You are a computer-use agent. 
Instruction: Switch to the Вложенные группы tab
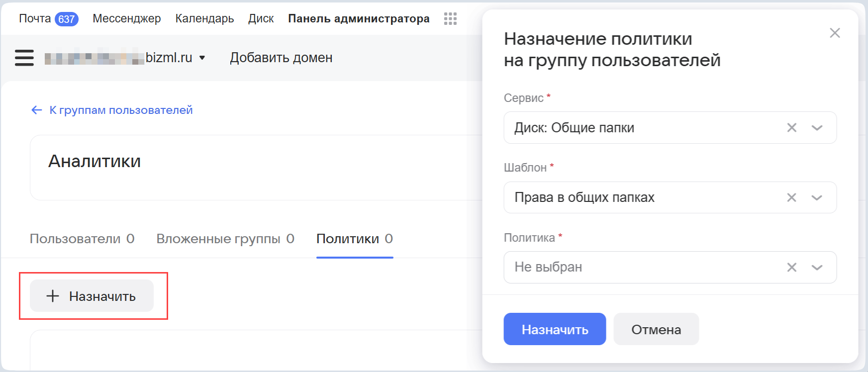225,239
